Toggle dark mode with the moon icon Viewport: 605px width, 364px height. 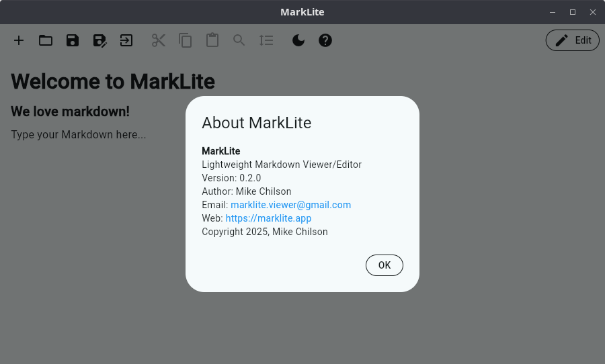[x=298, y=40]
